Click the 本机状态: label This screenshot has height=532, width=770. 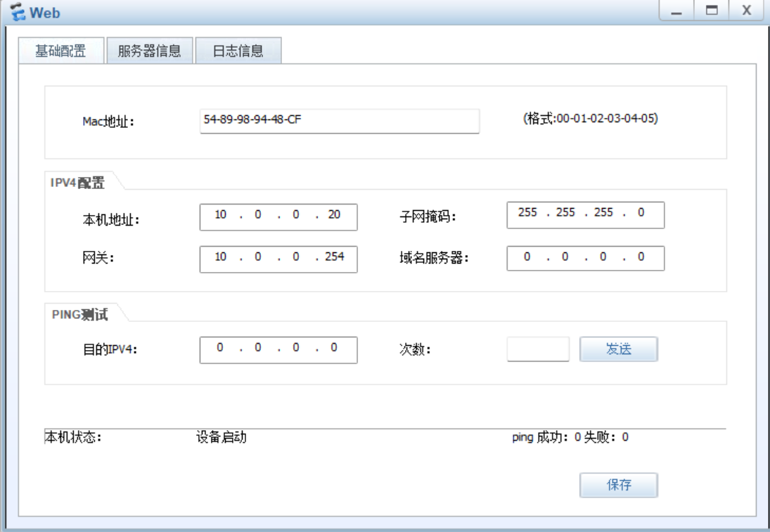coord(73,437)
